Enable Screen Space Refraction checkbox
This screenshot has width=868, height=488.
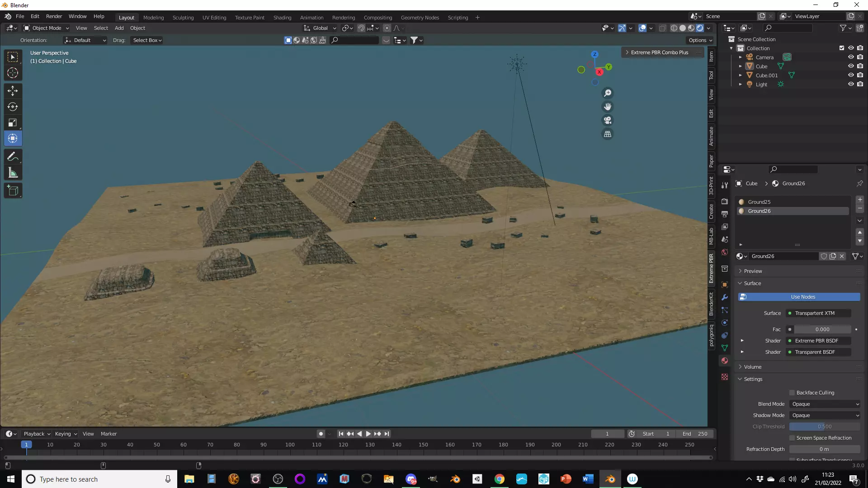792,438
